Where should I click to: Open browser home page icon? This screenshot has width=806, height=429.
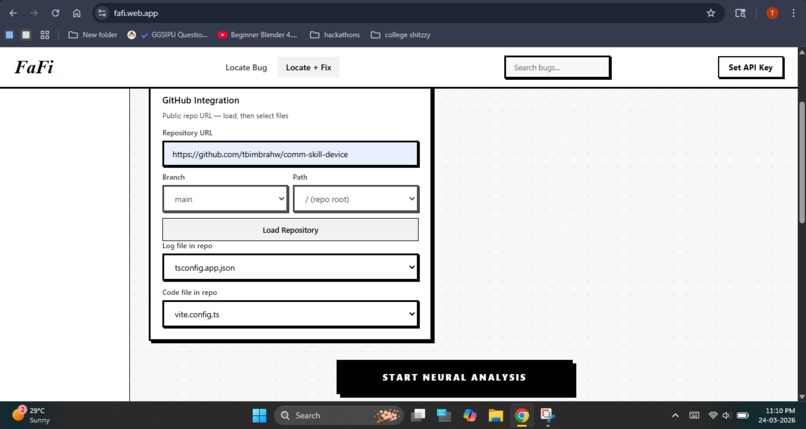[x=77, y=13]
